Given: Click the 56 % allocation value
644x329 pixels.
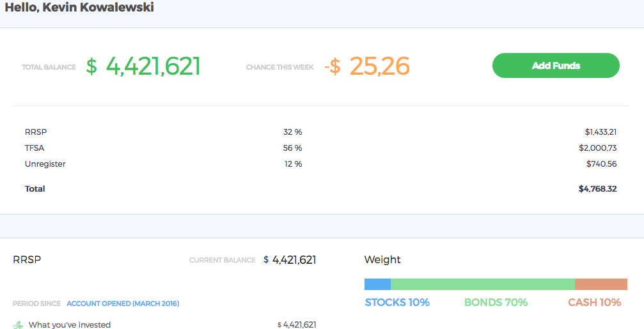Looking at the screenshot, I should coord(293,148).
